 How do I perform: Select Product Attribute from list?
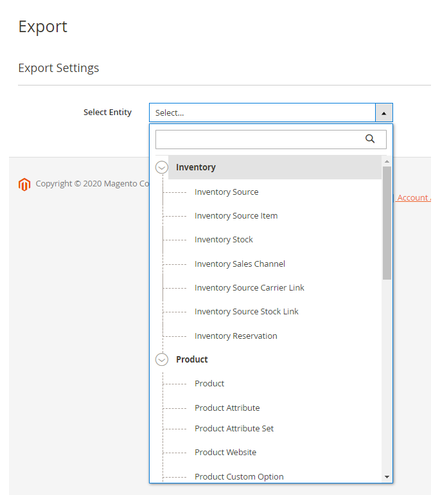[227, 408]
